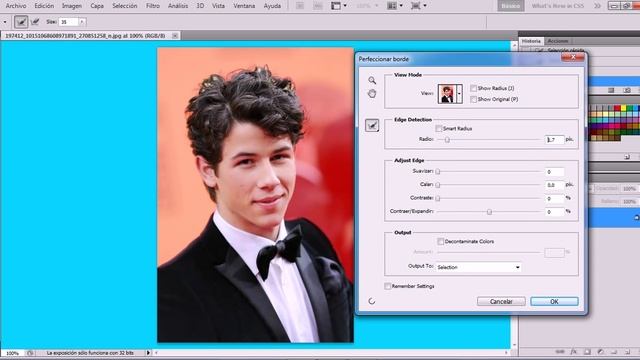Click the view extras icon in application bar
The height and width of the screenshot is (360, 640).
(336, 6)
